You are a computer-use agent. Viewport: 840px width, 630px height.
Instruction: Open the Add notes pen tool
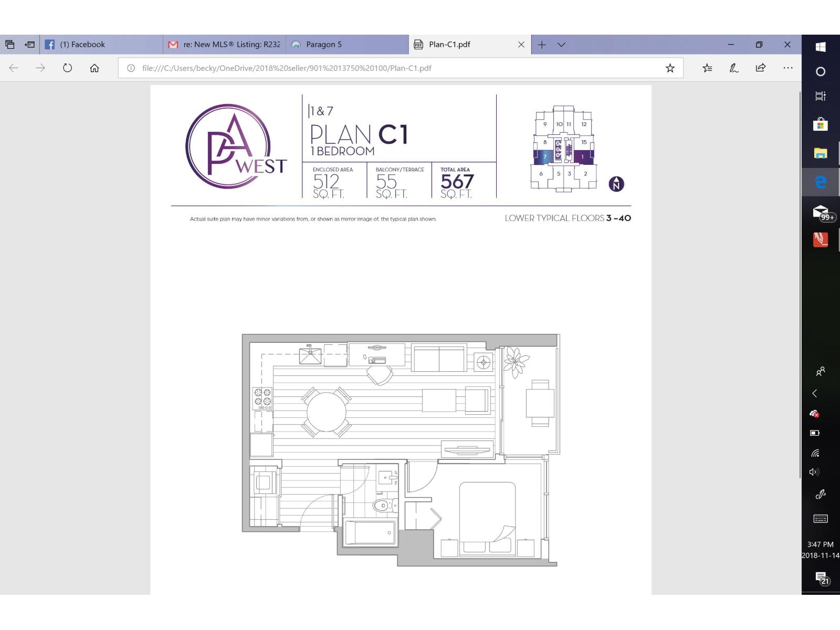(x=734, y=68)
